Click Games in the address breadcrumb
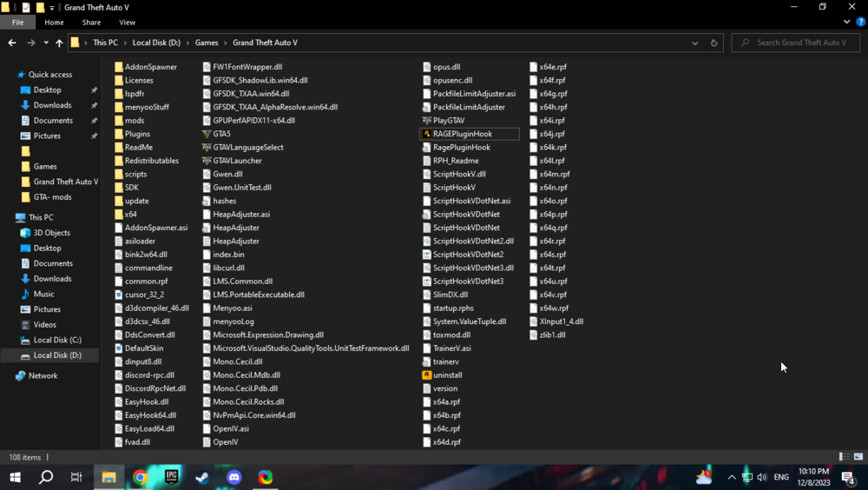The image size is (868, 490). click(207, 43)
